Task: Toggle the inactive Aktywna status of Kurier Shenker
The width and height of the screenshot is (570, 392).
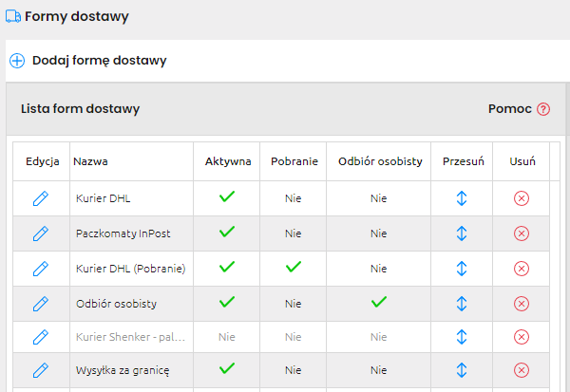Action: click(226, 337)
